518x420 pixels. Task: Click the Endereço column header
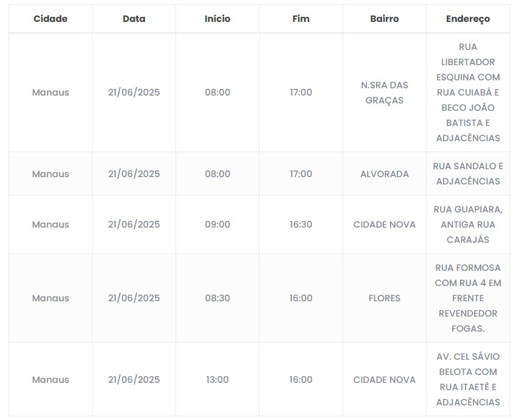(468, 19)
